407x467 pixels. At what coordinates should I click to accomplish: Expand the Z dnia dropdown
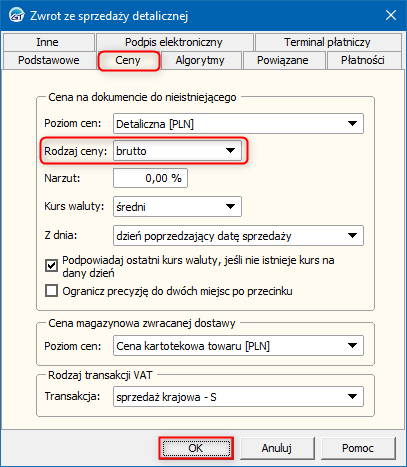click(x=238, y=236)
